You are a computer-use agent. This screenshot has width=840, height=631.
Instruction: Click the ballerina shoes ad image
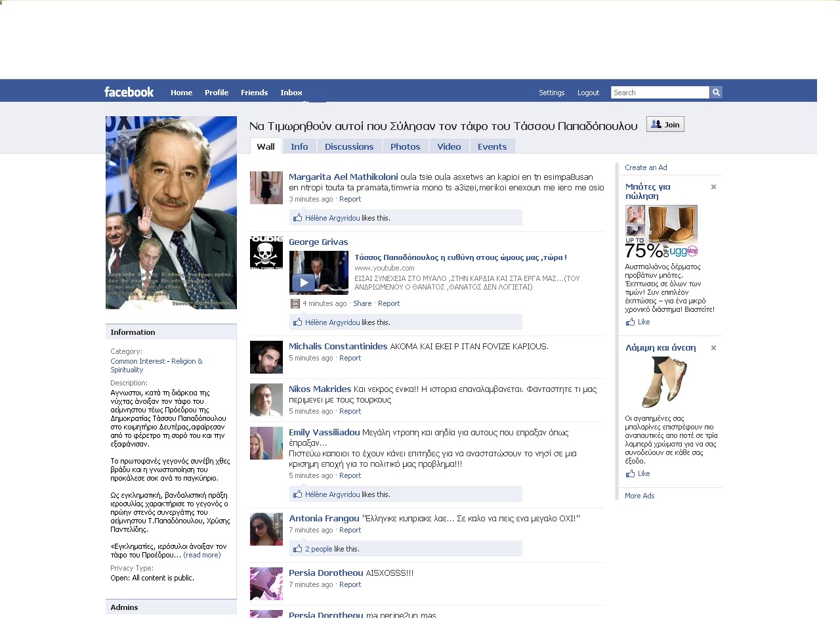(x=664, y=382)
